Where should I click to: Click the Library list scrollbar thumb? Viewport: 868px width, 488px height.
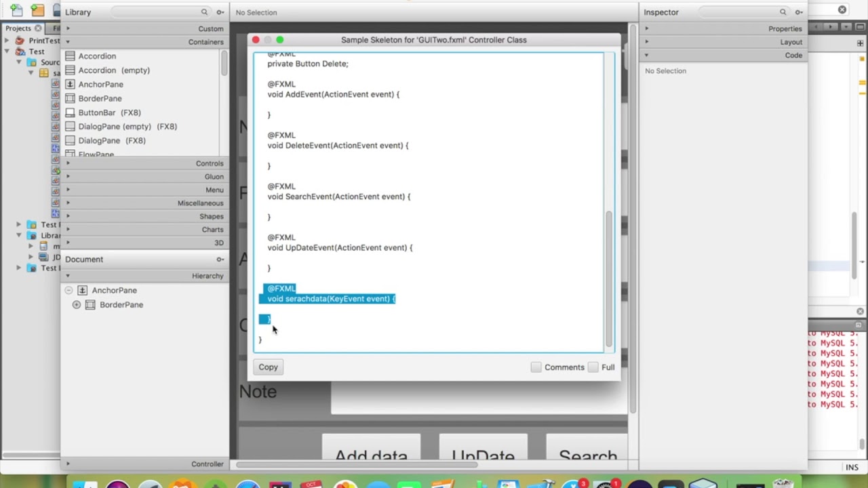tap(224, 63)
